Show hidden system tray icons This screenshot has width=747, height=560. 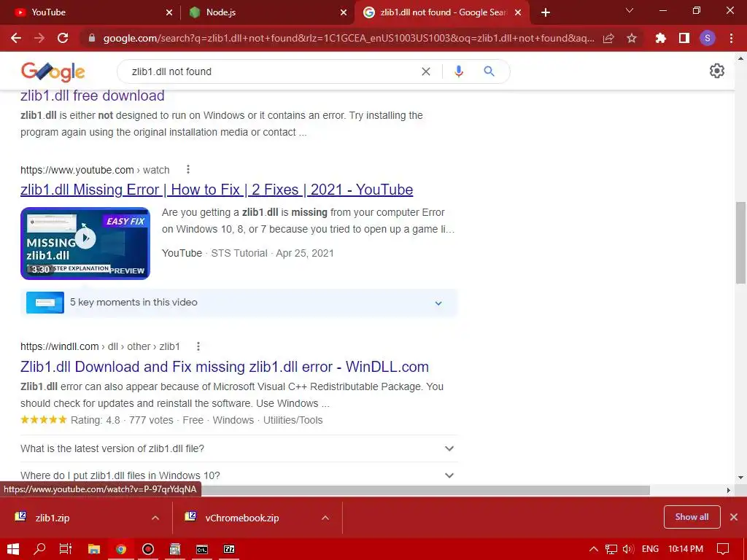[x=594, y=549]
